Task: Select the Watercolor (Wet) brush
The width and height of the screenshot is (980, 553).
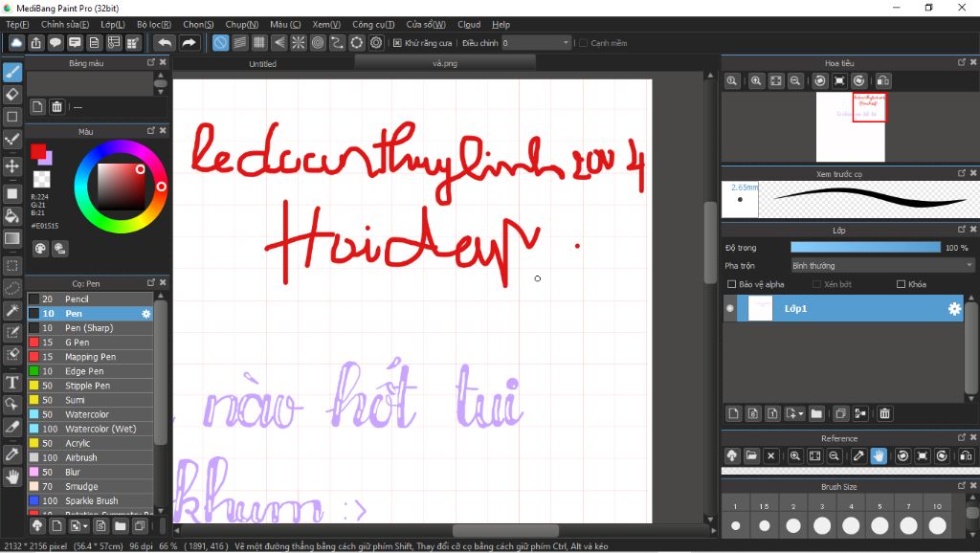Action: click(x=90, y=429)
